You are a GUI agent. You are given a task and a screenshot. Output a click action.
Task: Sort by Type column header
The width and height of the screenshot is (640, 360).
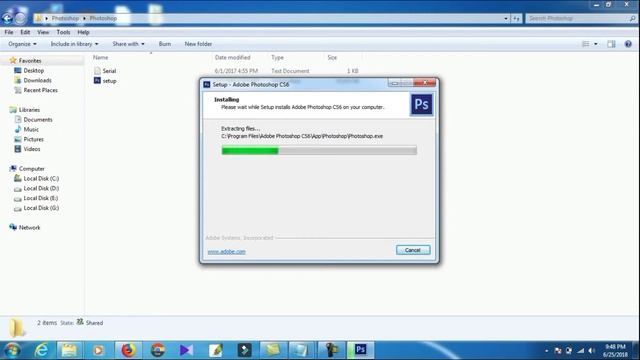[277, 58]
